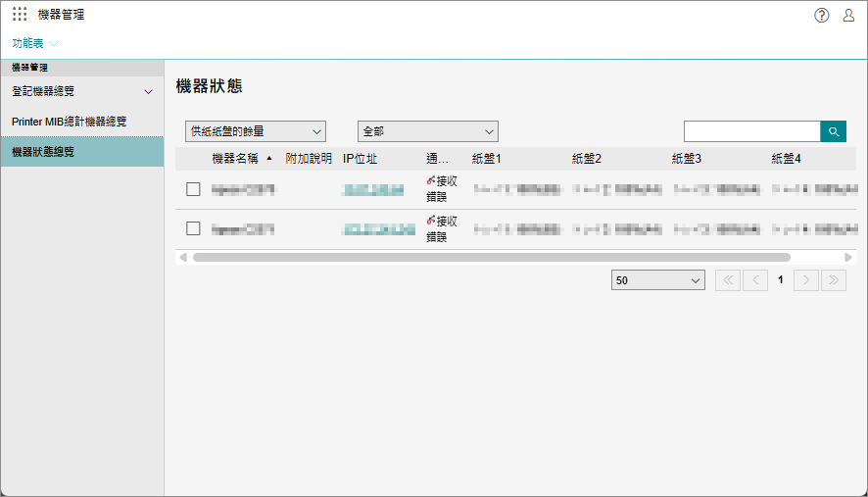Open the 50 rows-per-page dropdown

(x=657, y=280)
